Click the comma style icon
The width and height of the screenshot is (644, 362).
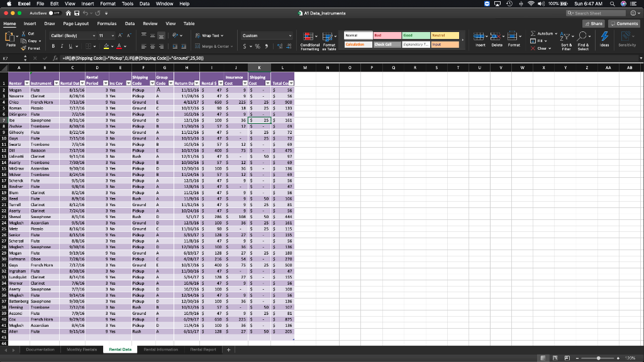tap(266, 47)
